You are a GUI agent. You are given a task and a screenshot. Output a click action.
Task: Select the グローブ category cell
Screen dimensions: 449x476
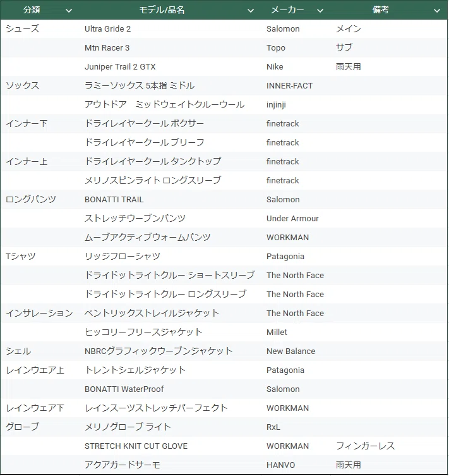coord(23,427)
